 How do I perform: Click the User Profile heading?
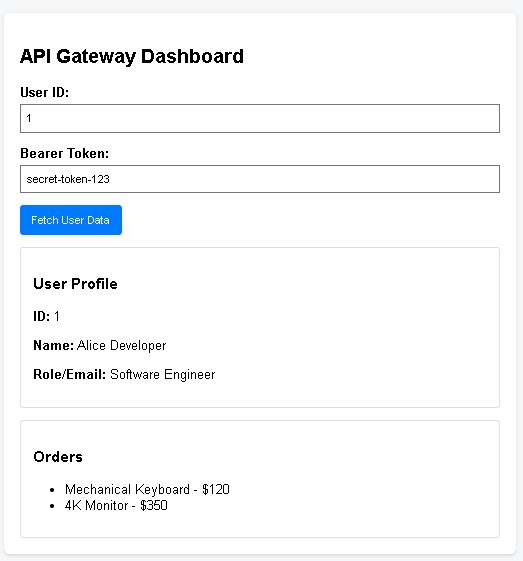tap(75, 284)
